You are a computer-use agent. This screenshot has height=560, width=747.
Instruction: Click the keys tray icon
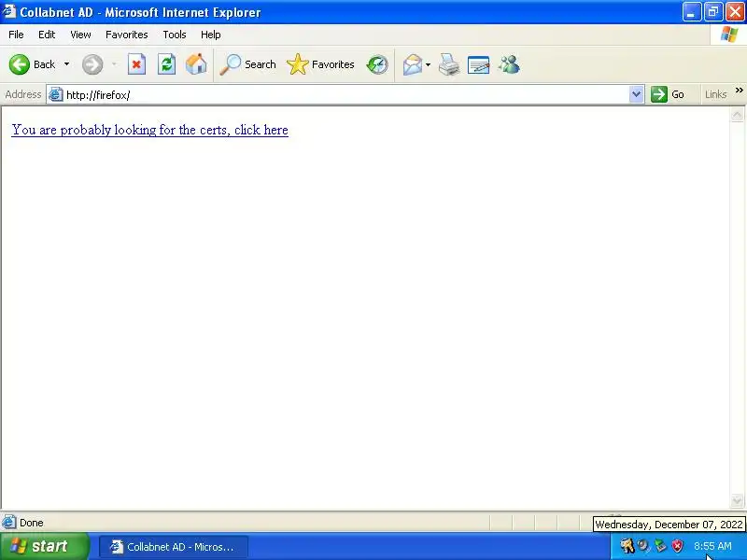pyautogui.click(x=627, y=546)
